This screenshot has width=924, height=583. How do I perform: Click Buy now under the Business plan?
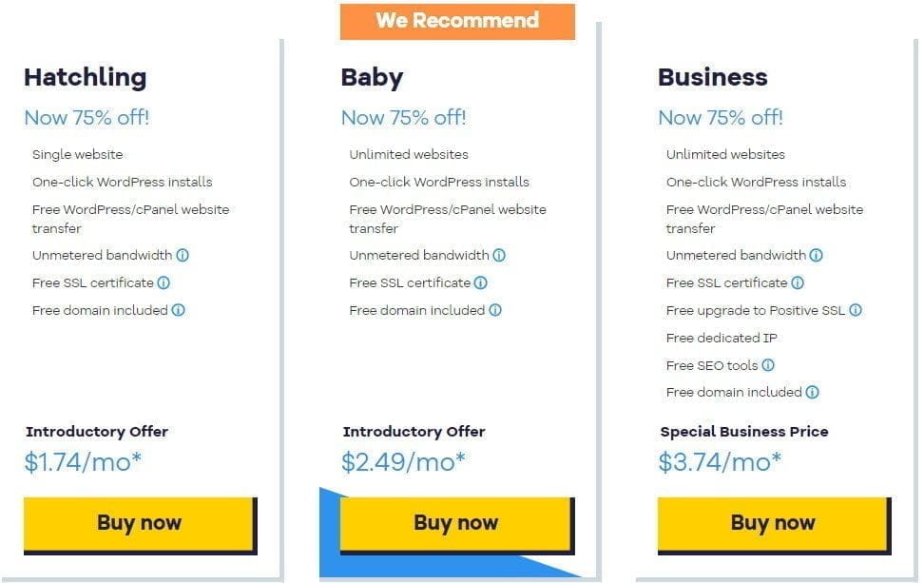(773, 524)
